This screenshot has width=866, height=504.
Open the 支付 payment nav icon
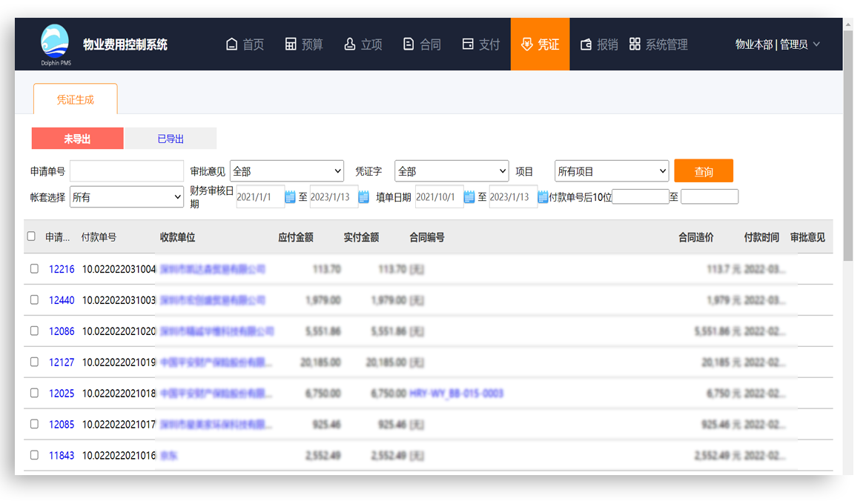click(468, 44)
